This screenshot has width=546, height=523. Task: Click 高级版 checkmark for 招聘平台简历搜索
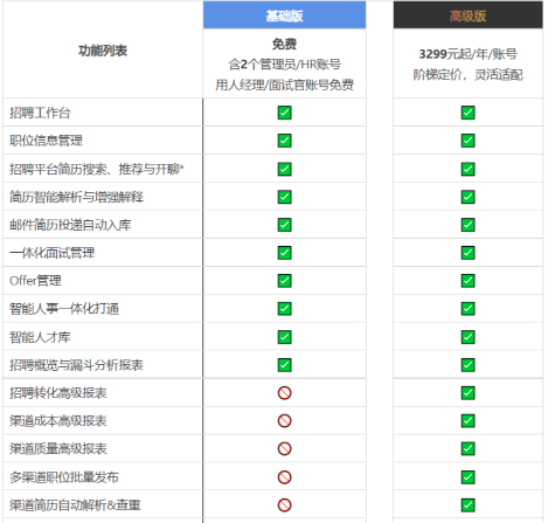pyautogui.click(x=468, y=169)
